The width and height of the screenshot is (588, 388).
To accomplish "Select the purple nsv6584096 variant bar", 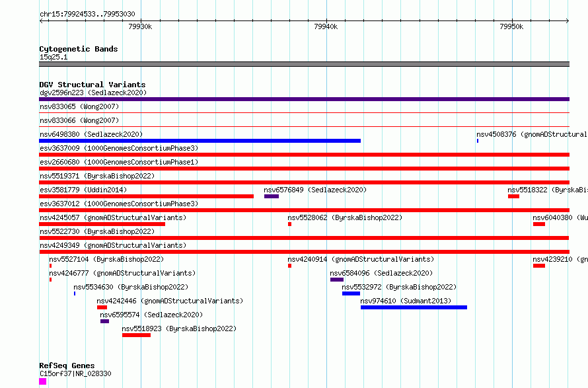I will coord(337,280).
